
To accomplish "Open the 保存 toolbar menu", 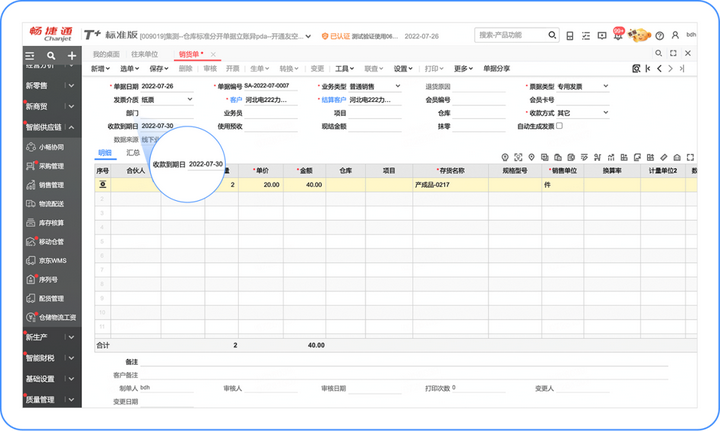I will [158, 68].
